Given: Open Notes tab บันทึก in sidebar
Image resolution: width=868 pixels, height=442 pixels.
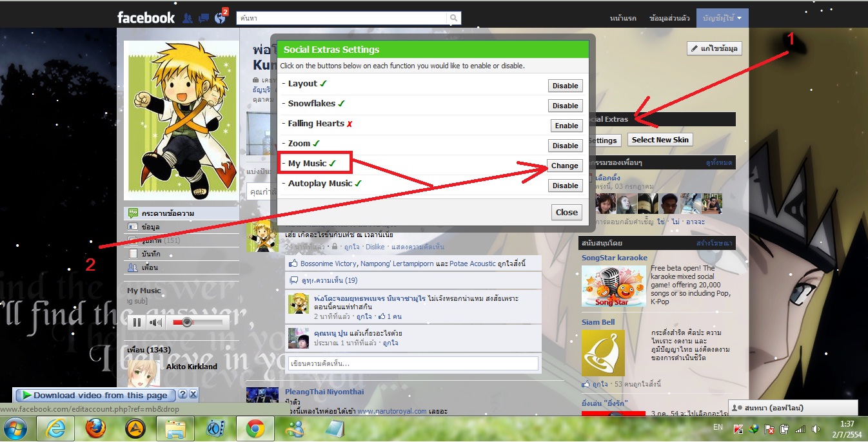Looking at the screenshot, I should [x=182, y=254].
